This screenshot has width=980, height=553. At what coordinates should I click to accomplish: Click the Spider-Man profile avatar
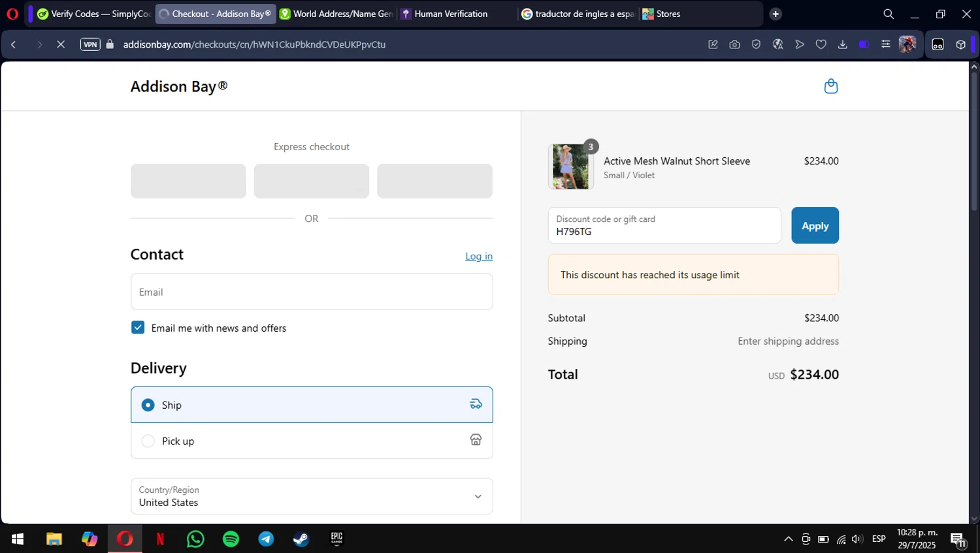(907, 44)
